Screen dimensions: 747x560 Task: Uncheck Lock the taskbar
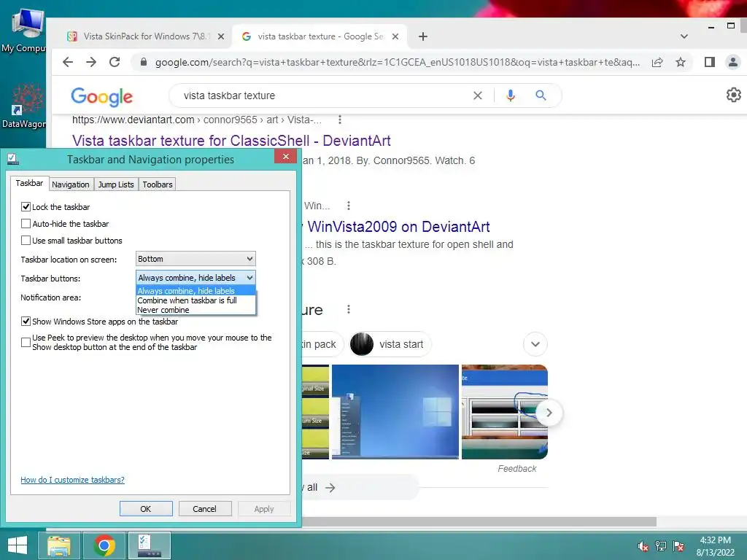[26, 207]
